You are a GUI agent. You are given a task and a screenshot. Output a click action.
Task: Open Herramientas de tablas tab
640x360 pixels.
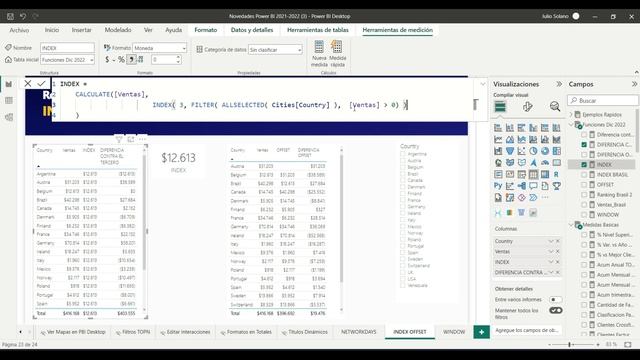pyautogui.click(x=318, y=30)
